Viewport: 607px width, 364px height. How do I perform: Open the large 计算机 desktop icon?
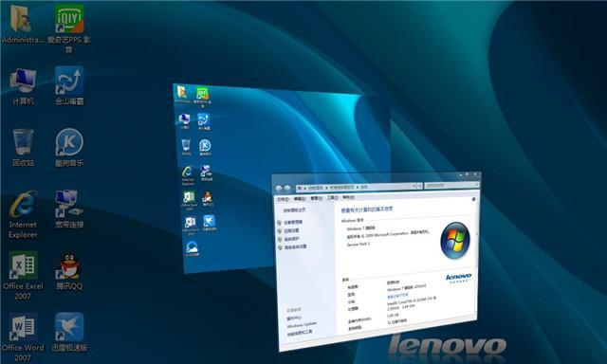23,86
